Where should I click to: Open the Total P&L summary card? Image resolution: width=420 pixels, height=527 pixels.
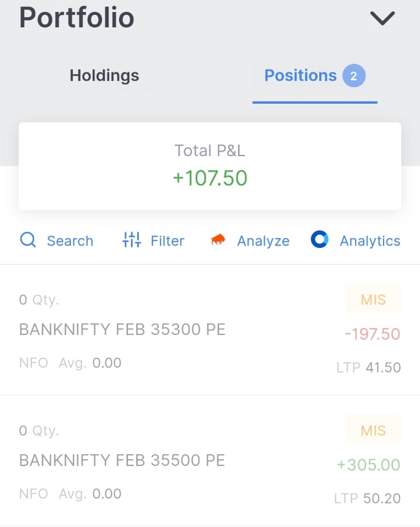coord(210,166)
